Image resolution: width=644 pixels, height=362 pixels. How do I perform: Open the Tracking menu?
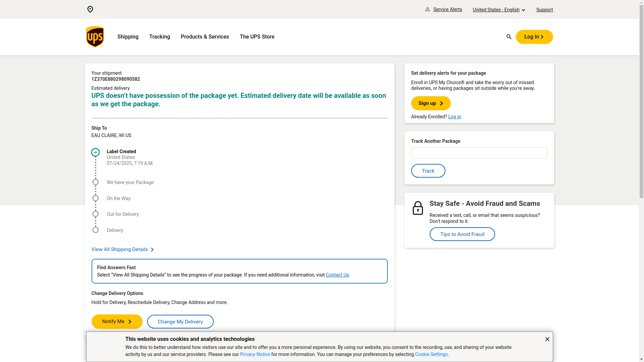coord(160,37)
